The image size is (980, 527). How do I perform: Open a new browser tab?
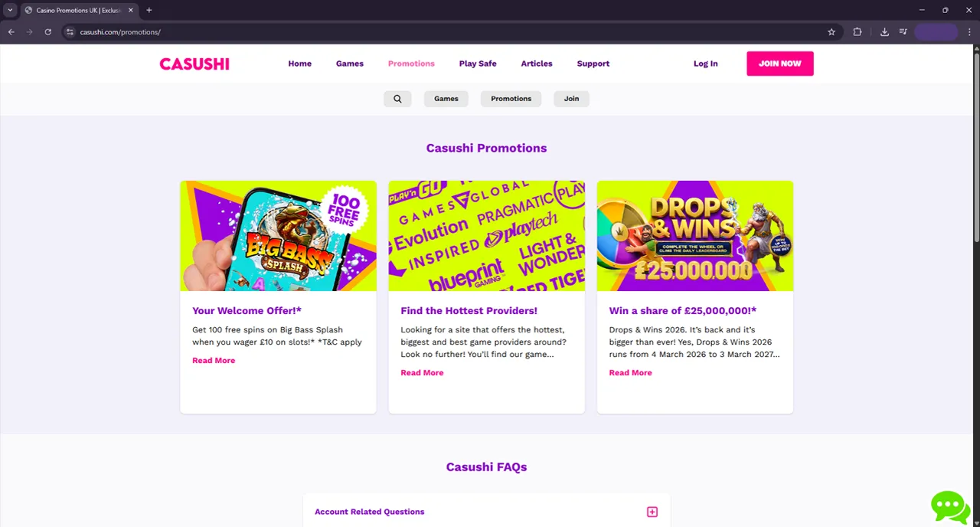(149, 10)
